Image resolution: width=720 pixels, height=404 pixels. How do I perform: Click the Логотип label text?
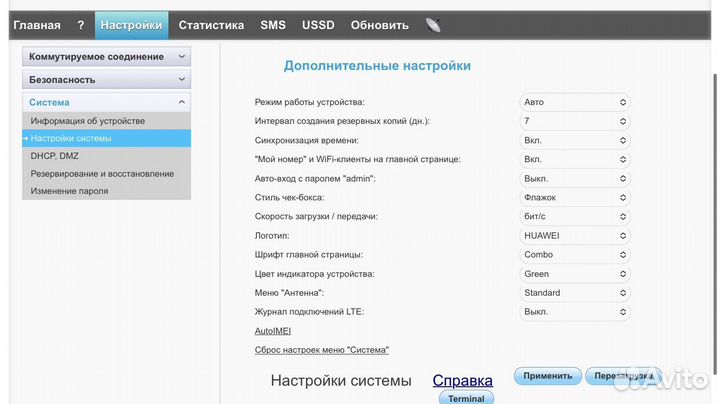(x=272, y=236)
